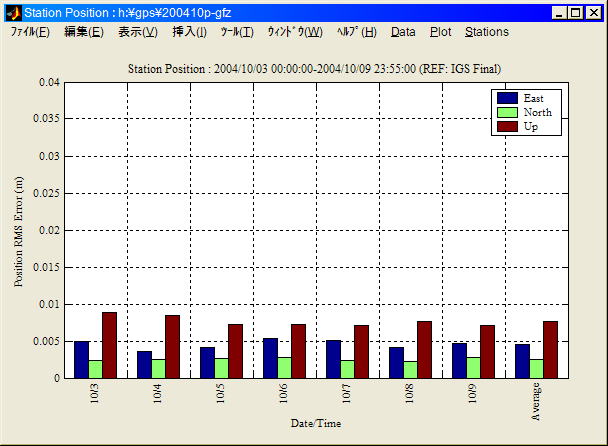608x446 pixels.
Task: Click the dark red Up legend swatch
Action: tap(507, 126)
